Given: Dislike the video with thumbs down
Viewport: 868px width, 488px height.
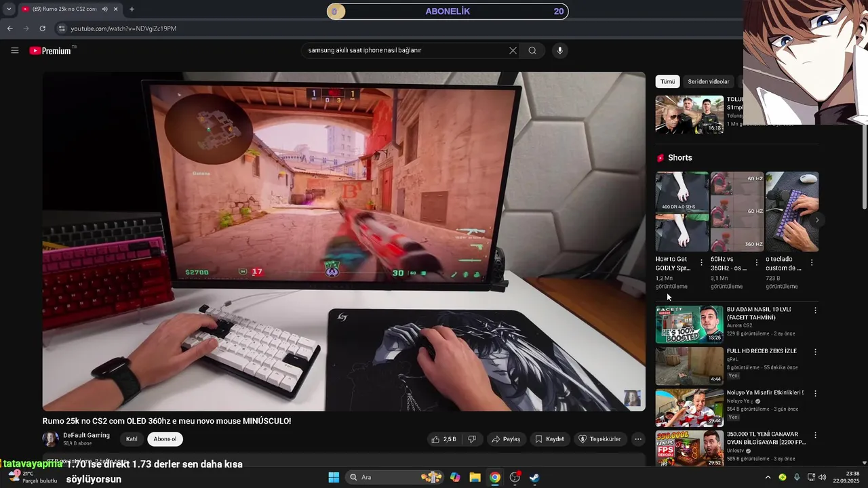Looking at the screenshot, I should (x=472, y=439).
